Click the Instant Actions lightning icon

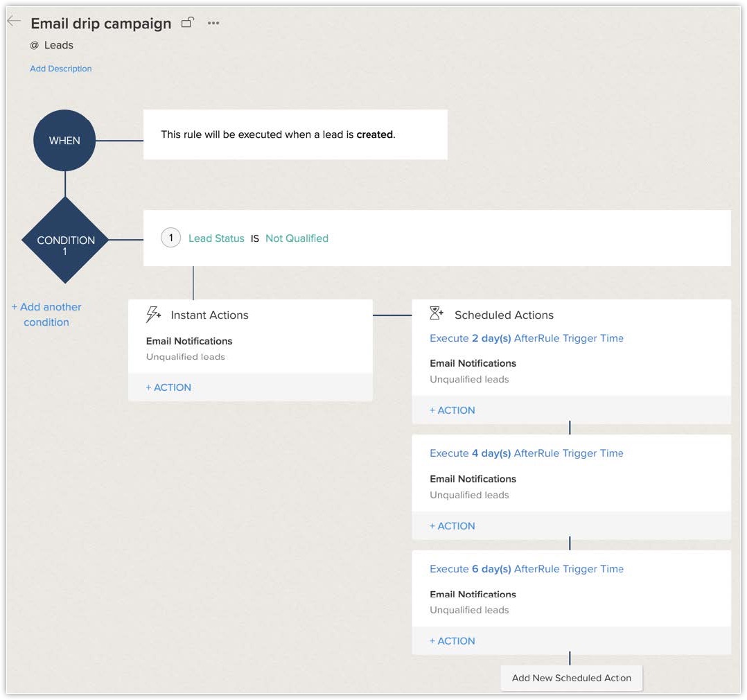153,315
